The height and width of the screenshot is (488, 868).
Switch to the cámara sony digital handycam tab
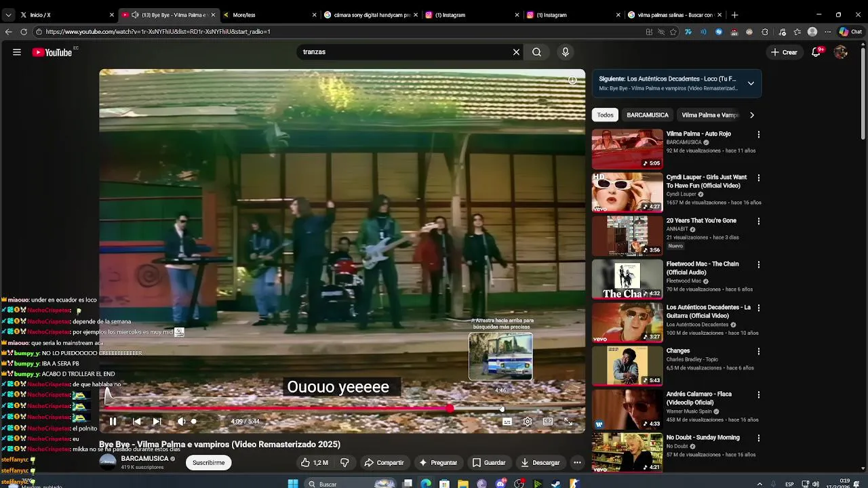pos(371,15)
